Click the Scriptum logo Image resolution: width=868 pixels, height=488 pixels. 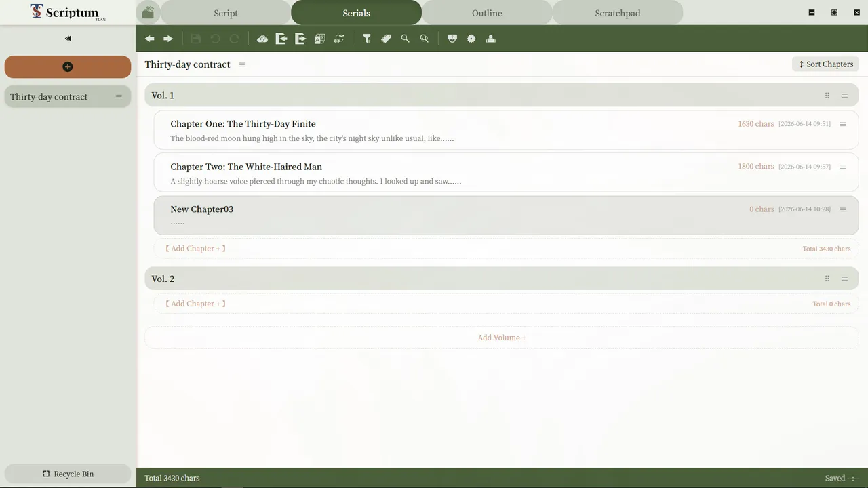68,12
